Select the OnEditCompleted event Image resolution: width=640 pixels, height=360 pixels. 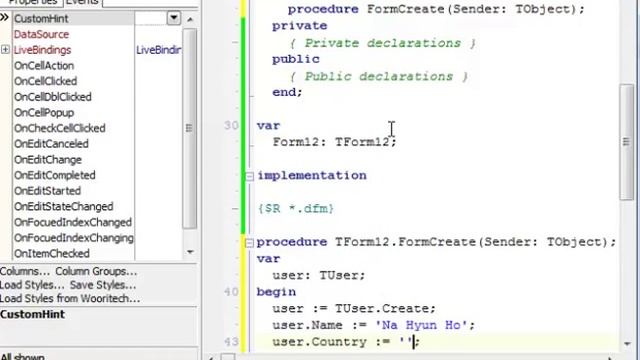coord(55,175)
